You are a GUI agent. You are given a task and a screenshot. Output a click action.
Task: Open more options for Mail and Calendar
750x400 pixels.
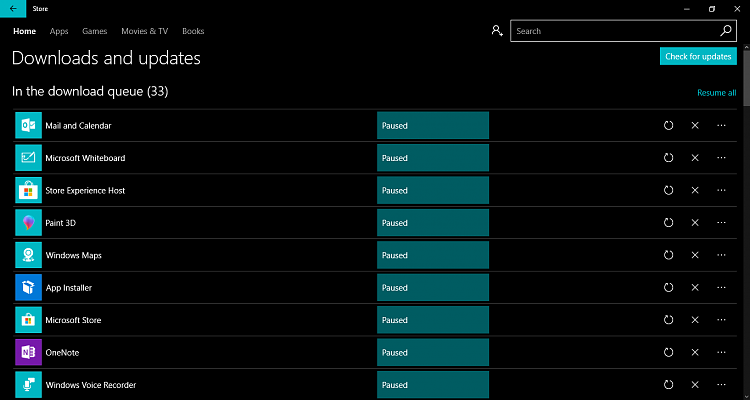pos(721,126)
